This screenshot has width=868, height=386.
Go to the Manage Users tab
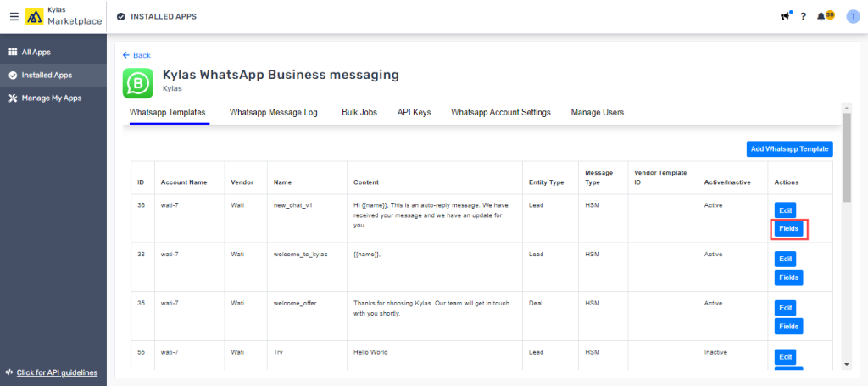[x=598, y=113]
